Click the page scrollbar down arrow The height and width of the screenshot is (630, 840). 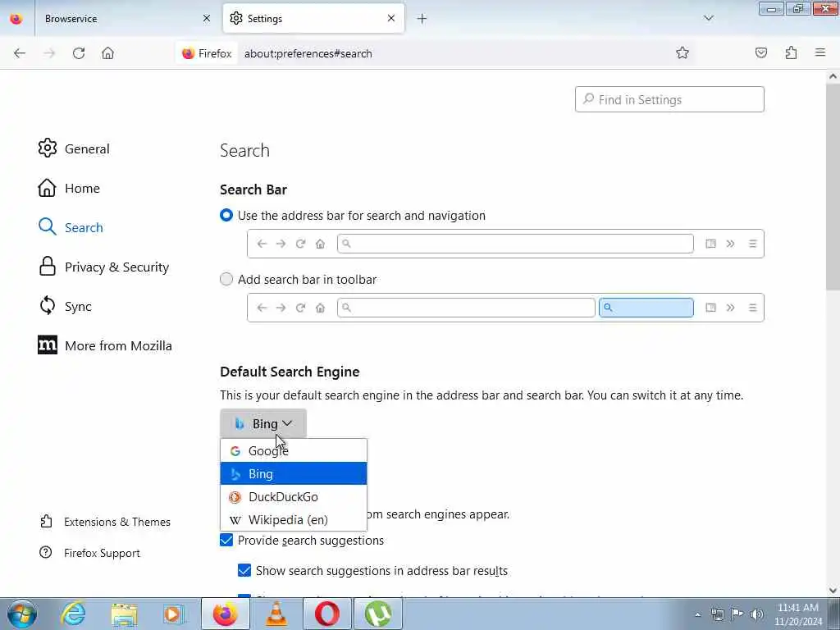pos(833,591)
